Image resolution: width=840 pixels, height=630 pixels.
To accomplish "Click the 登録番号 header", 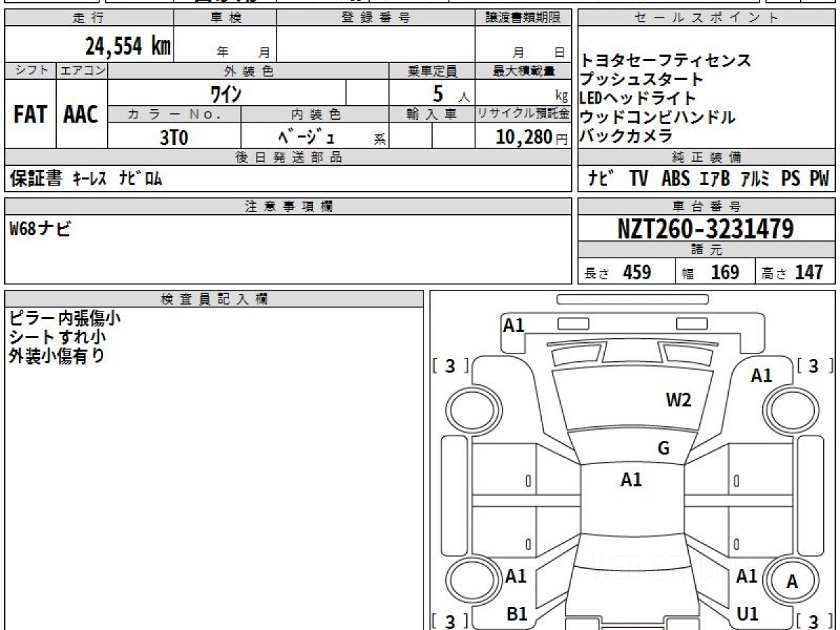I will pos(376,18).
